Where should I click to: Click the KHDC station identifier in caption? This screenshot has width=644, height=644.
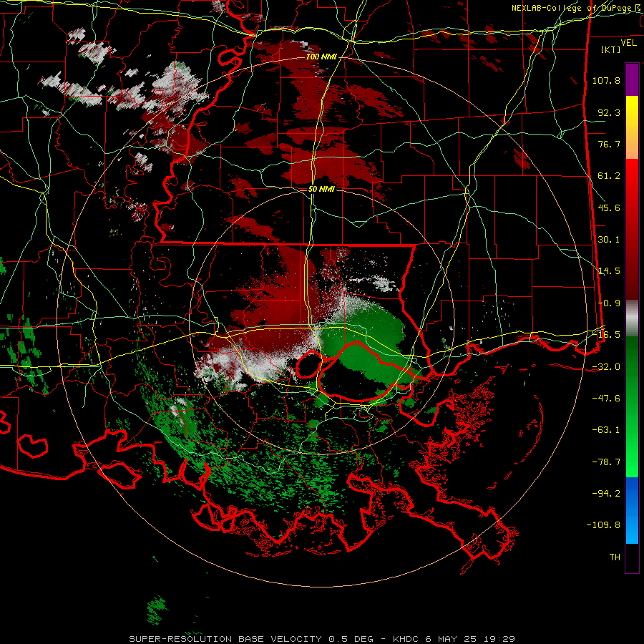click(407, 639)
